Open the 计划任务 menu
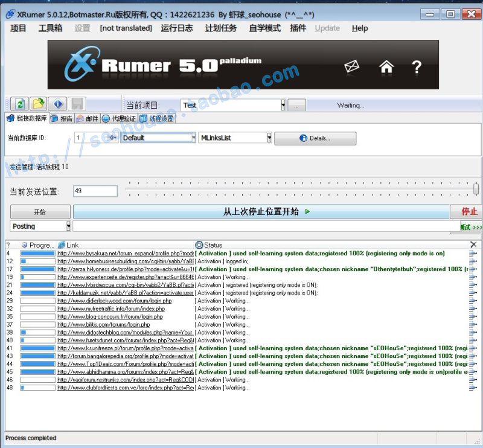This screenshot has height=448, width=483. pyautogui.click(x=221, y=28)
